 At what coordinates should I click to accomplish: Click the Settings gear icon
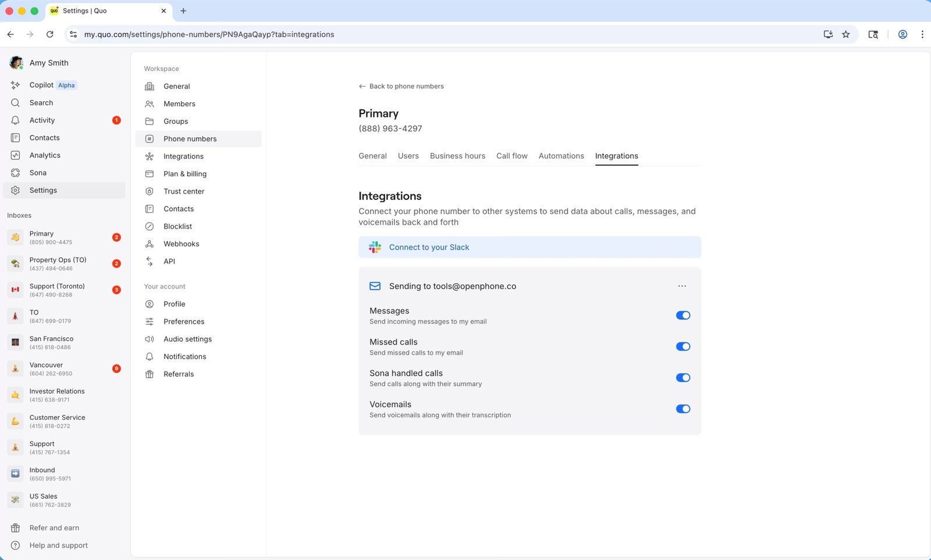pyautogui.click(x=16, y=190)
